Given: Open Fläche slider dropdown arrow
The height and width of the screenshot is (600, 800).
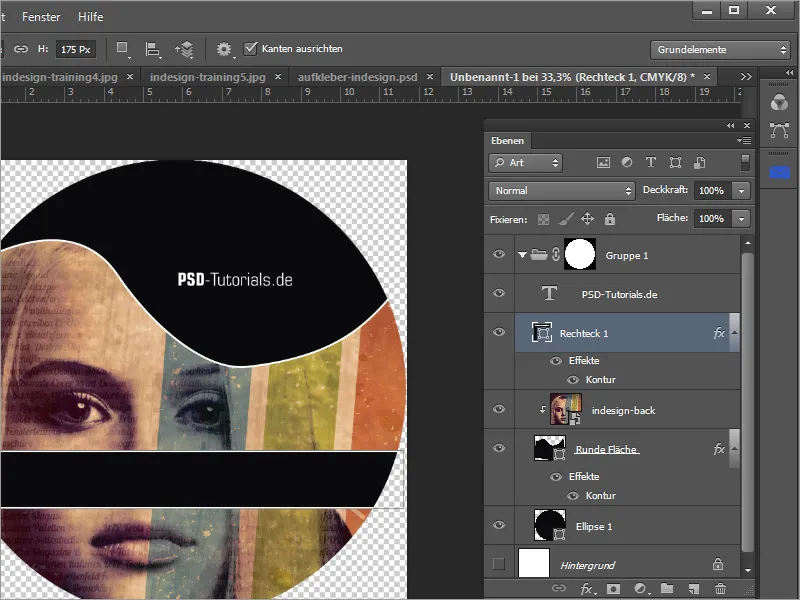Looking at the screenshot, I should pos(741,219).
